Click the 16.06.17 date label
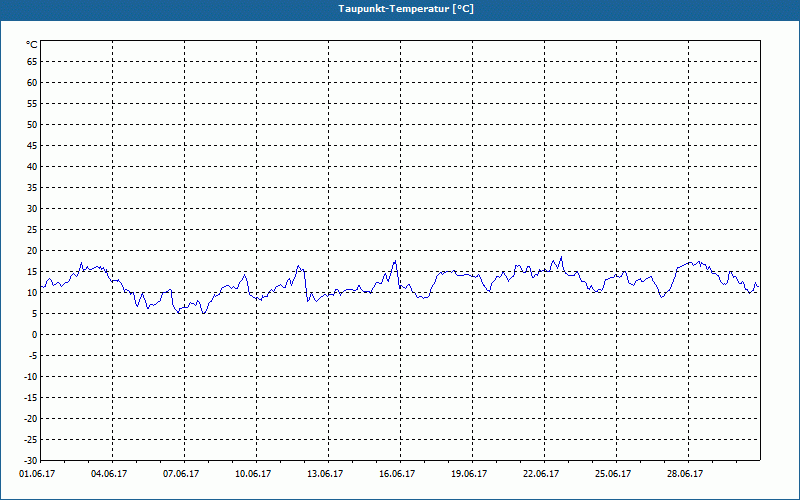The image size is (800, 500). (397, 474)
